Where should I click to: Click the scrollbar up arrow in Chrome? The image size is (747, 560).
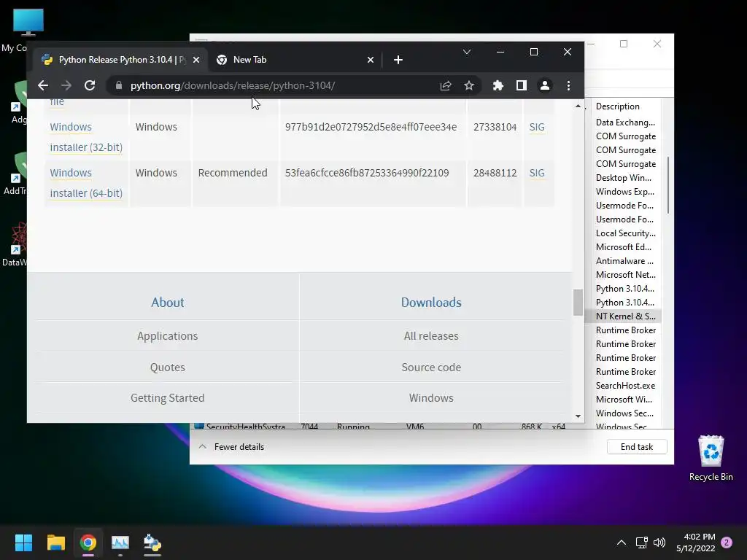[x=578, y=106]
